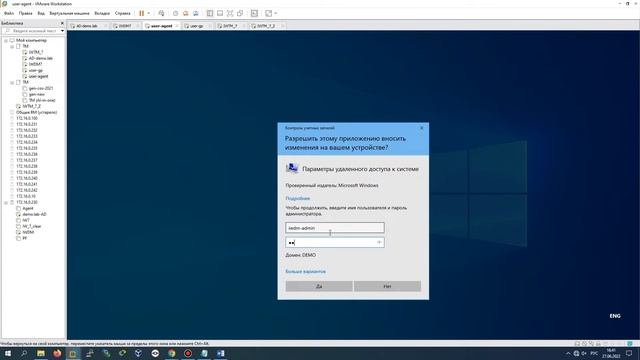Click take snapshot clock icon
Image resolution: width=640 pixels, height=360 pixels.
click(x=176, y=13)
